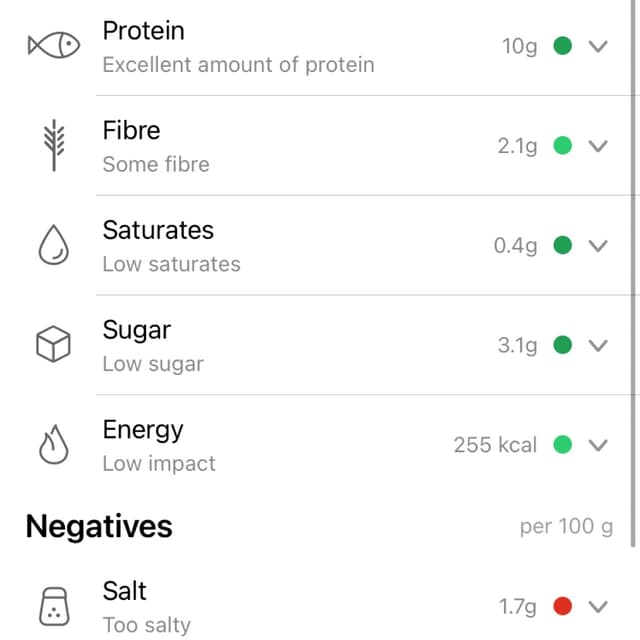Expand the Fibre details chevron
This screenshot has height=640, width=640.
[x=598, y=146]
